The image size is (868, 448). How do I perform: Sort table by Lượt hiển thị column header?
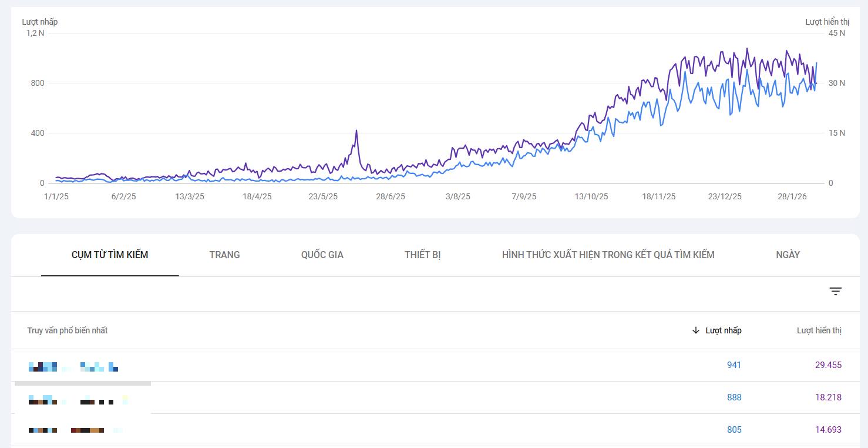coord(819,330)
